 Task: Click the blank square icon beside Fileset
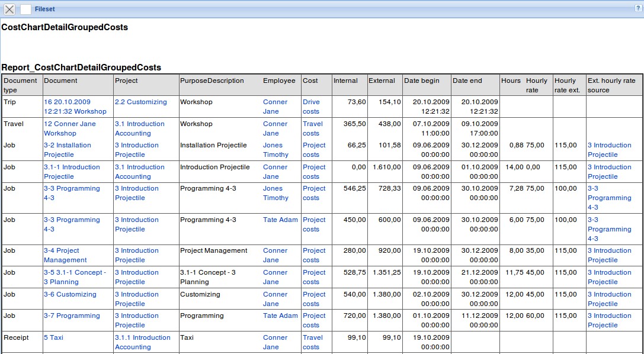(25, 9)
